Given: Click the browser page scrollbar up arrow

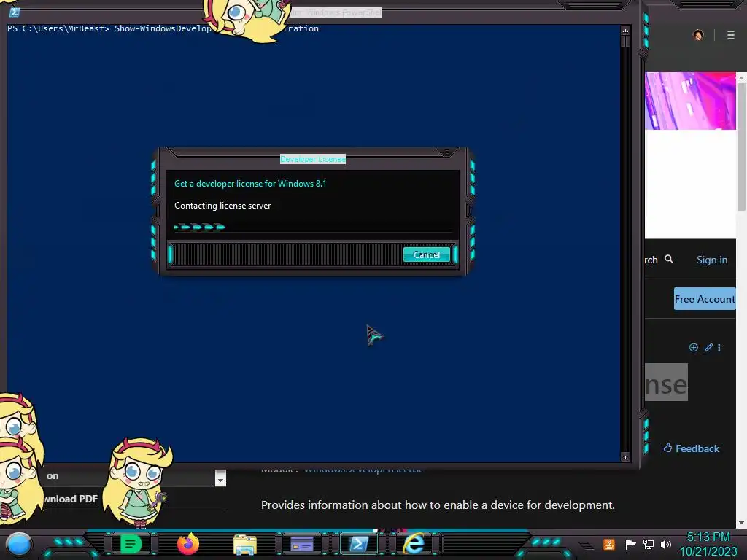Looking at the screenshot, I should tap(741, 77).
